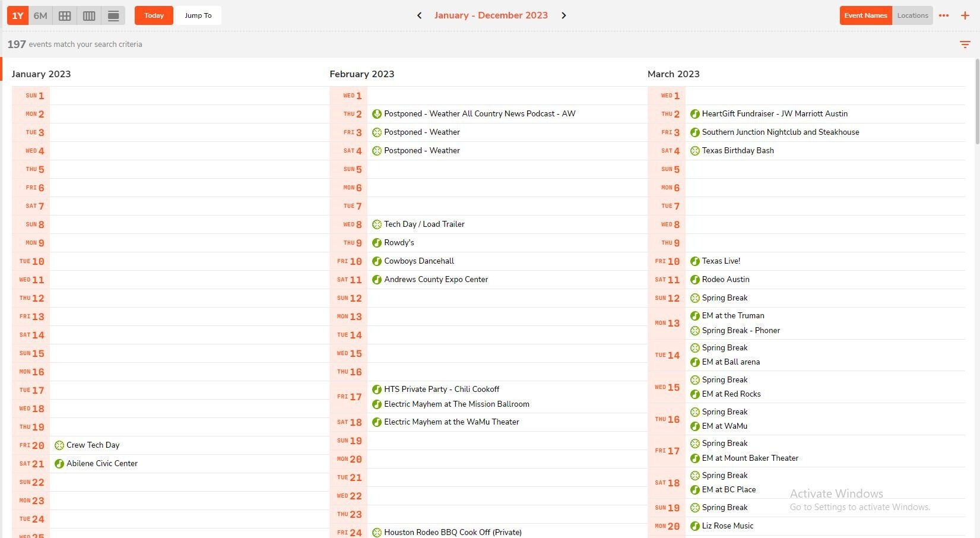Screen dimensions: 980x538
Task: Select the week columns view icon
Action: point(89,15)
